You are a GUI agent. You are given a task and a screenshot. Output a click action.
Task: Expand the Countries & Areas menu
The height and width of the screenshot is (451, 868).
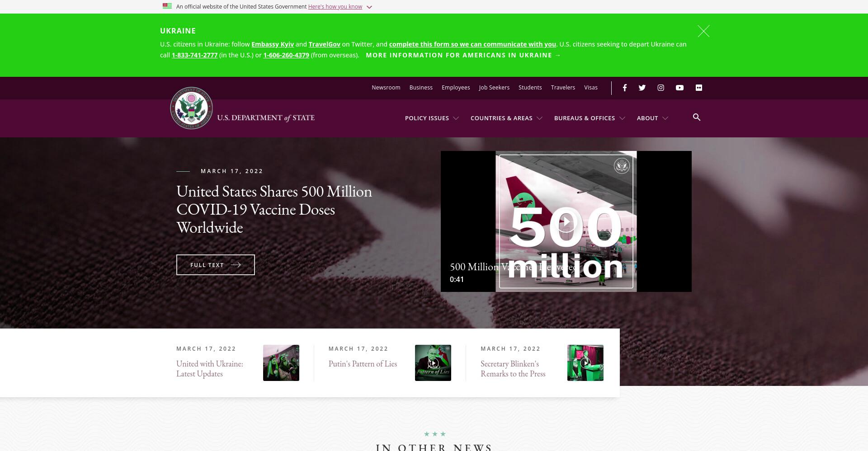[506, 118]
